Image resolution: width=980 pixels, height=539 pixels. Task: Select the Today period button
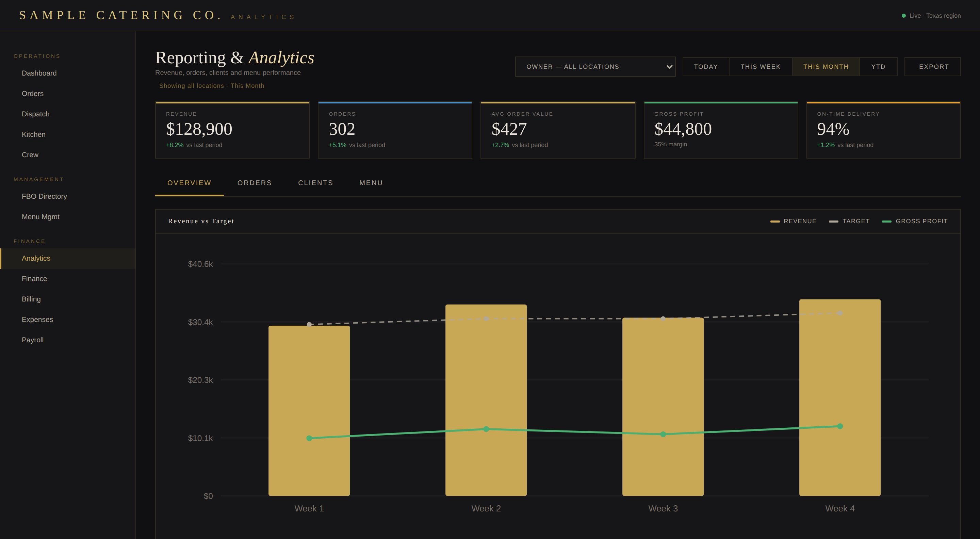tap(706, 67)
